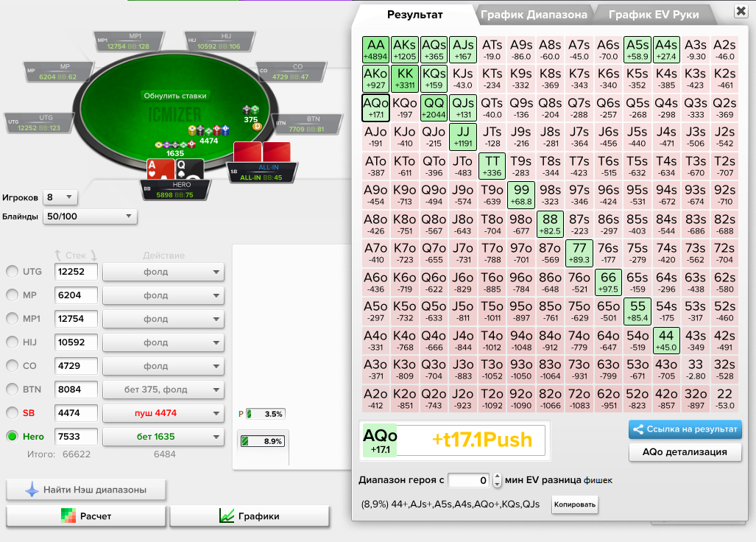Expand the SB action dropdown пуш 4474
Viewport: 756px width, 542px height.
163,413
